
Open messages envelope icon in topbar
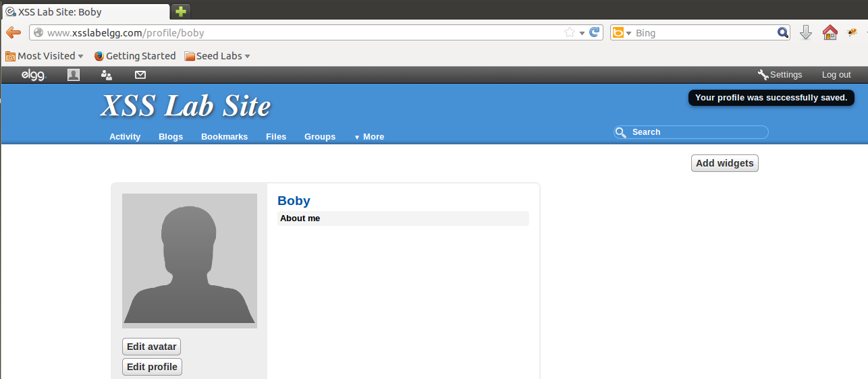[140, 75]
